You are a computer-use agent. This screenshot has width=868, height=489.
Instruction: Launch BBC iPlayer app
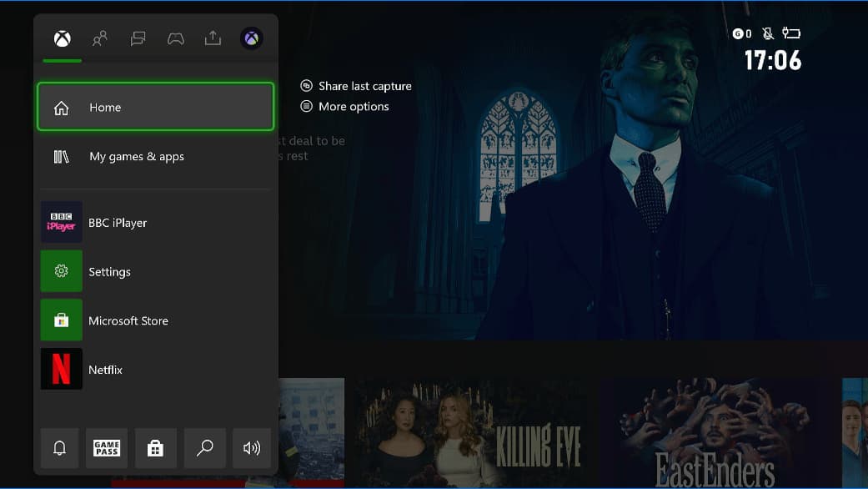click(x=156, y=222)
